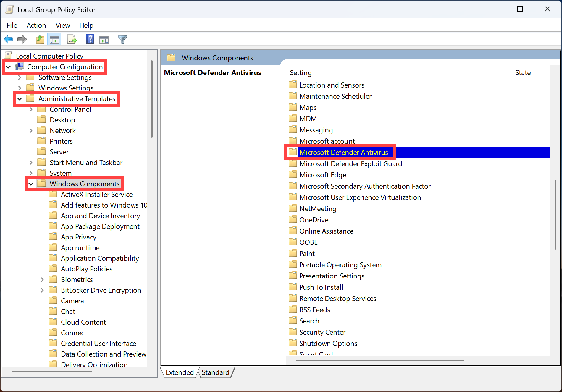The height and width of the screenshot is (392, 562).
Task: Click folder icon beside Desktop in tree
Action: (41, 119)
